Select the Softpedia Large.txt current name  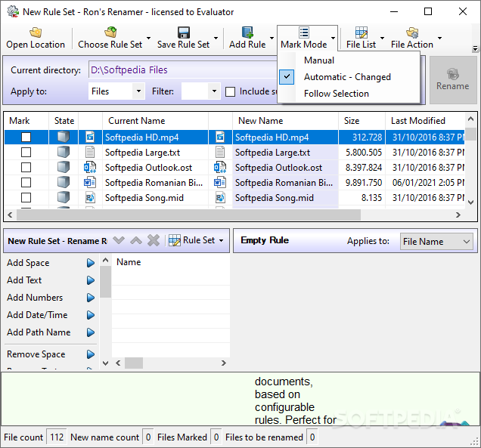click(142, 153)
